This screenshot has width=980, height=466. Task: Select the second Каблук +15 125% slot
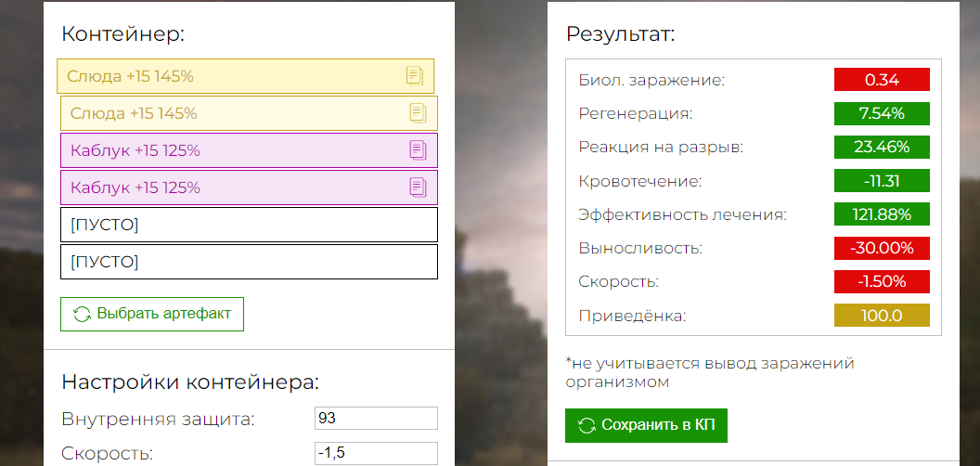pyautogui.click(x=250, y=187)
